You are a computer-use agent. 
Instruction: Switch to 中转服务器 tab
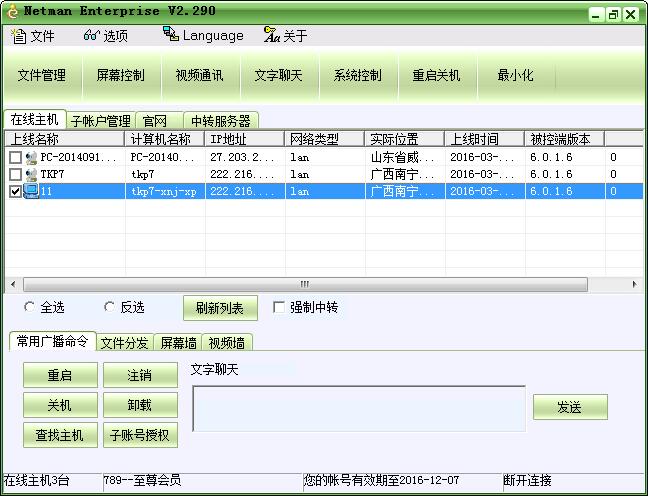coord(221,121)
